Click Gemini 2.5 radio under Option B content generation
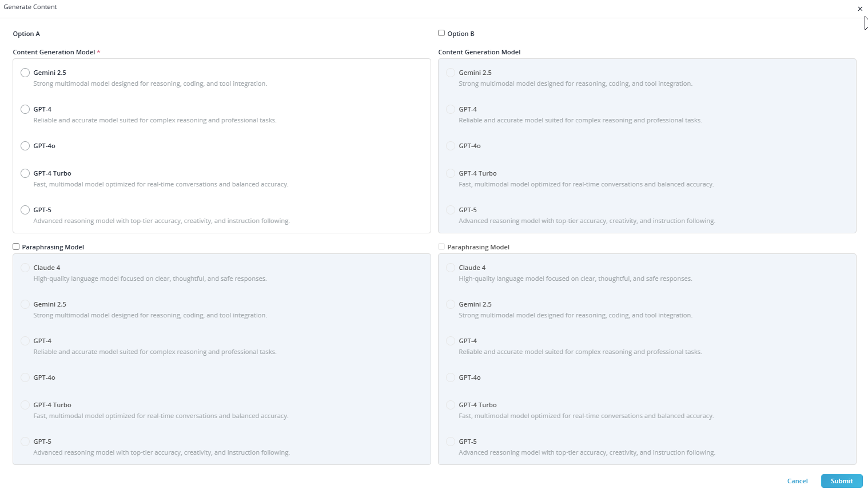This screenshot has width=868, height=493. point(451,73)
